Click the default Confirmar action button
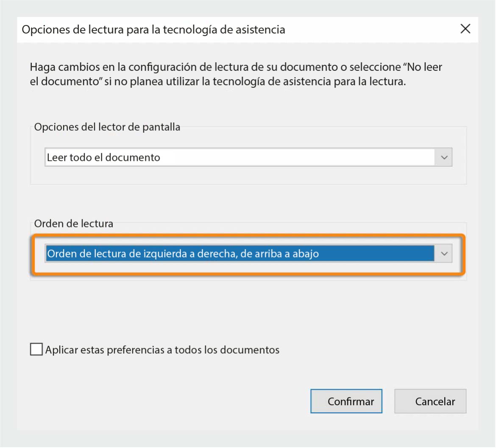Screen dimensions: 496x448 coord(346,401)
